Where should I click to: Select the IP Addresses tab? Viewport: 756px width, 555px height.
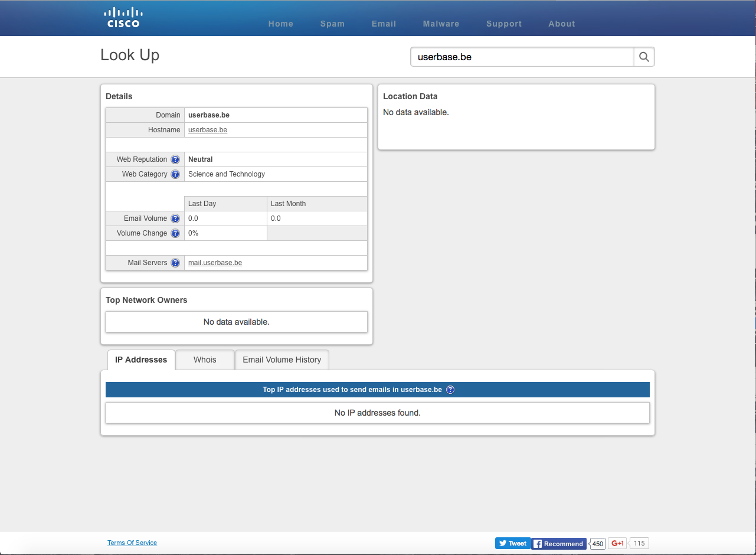[141, 360]
